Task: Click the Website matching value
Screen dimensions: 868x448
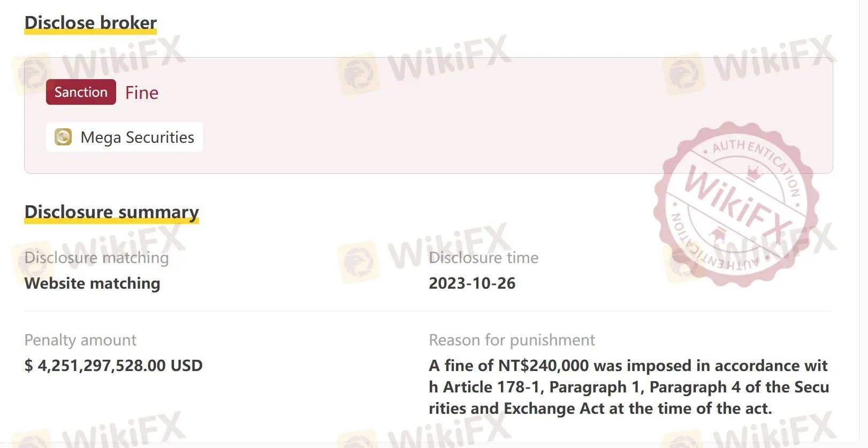Action: [x=92, y=283]
